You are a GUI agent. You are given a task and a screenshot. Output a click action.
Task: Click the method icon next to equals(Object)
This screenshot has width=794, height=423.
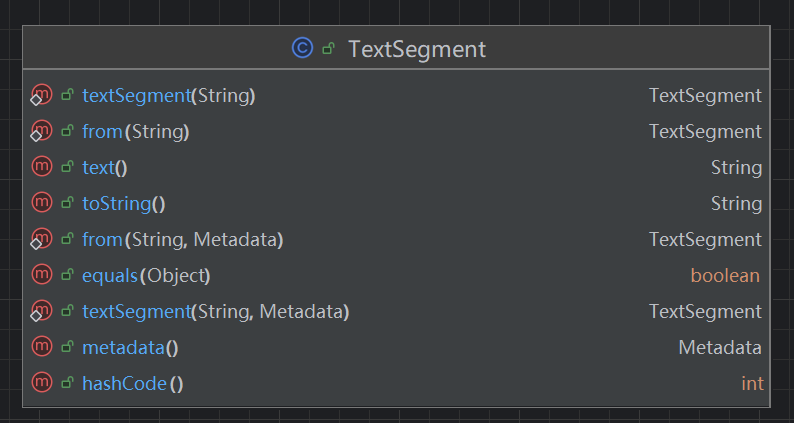pyautogui.click(x=42, y=276)
